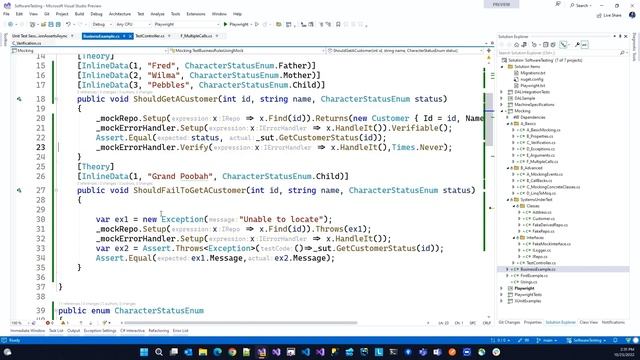Click the Save All toolbar icon
Image resolution: width=640 pixels, height=360 pixels.
click(58, 24)
